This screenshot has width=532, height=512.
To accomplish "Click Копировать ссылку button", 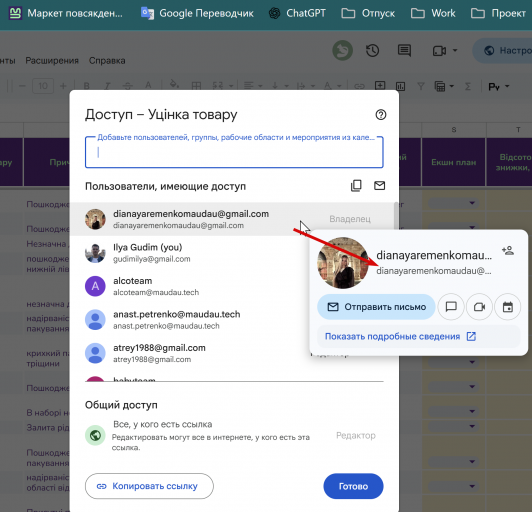I will click(149, 486).
